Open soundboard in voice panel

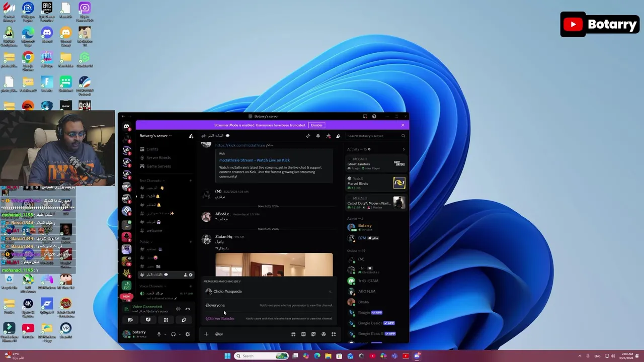click(184, 320)
